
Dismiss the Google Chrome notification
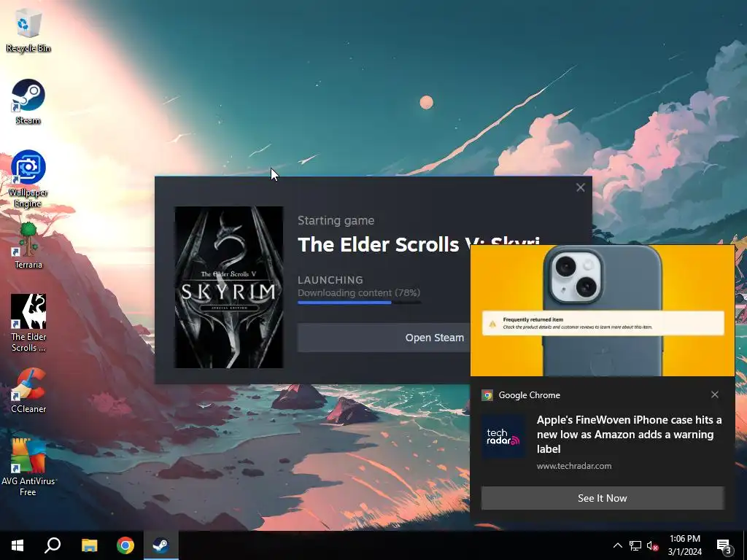tap(715, 394)
